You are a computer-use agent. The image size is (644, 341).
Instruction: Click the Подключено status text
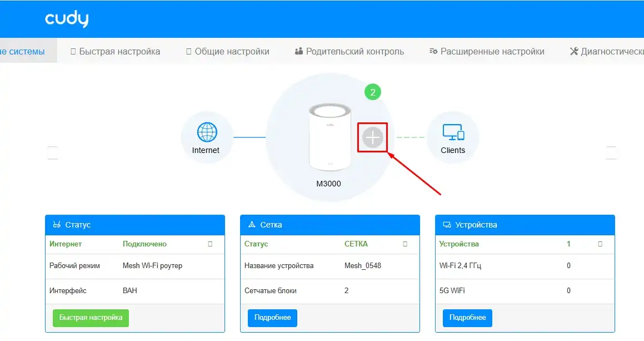[144, 244]
